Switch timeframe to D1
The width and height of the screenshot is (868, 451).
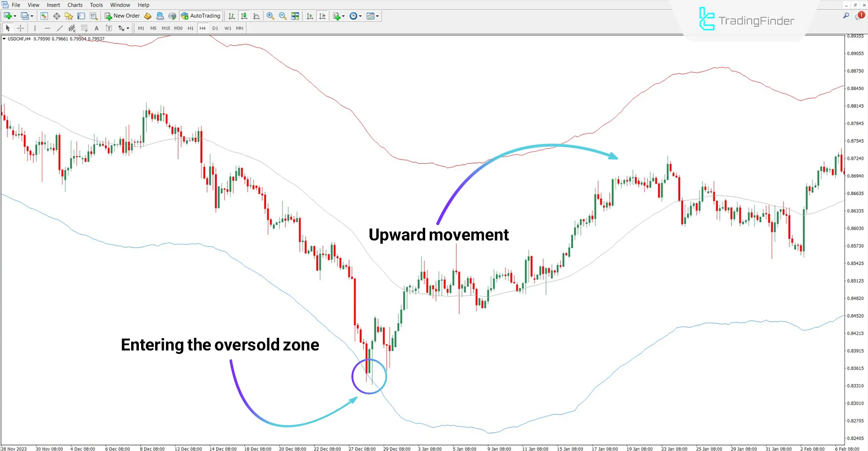pyautogui.click(x=215, y=28)
